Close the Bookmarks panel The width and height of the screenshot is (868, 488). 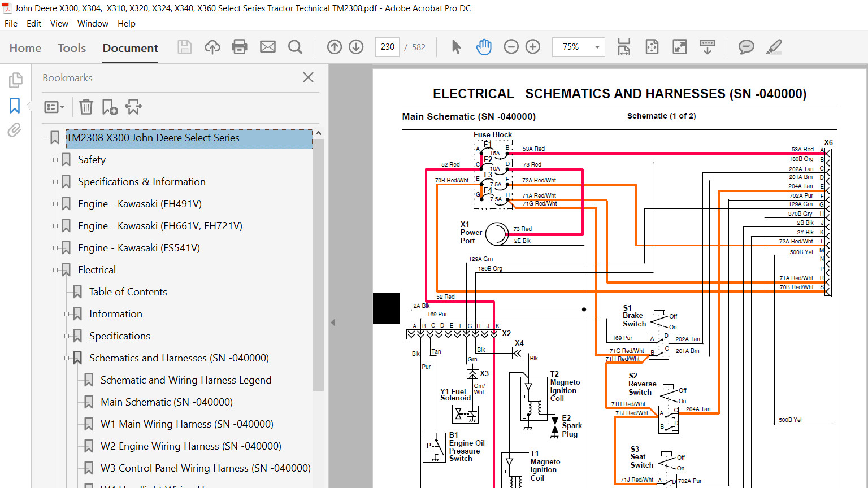(x=308, y=77)
